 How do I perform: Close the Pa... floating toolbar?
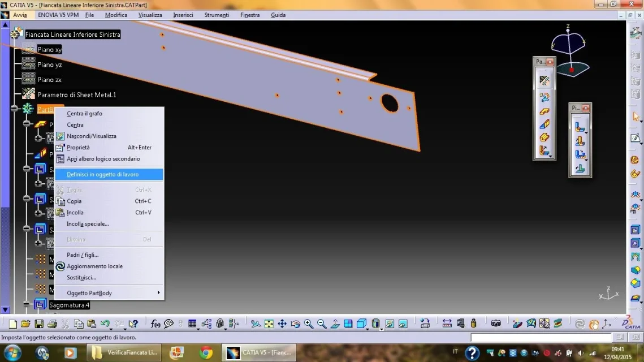coord(550,62)
